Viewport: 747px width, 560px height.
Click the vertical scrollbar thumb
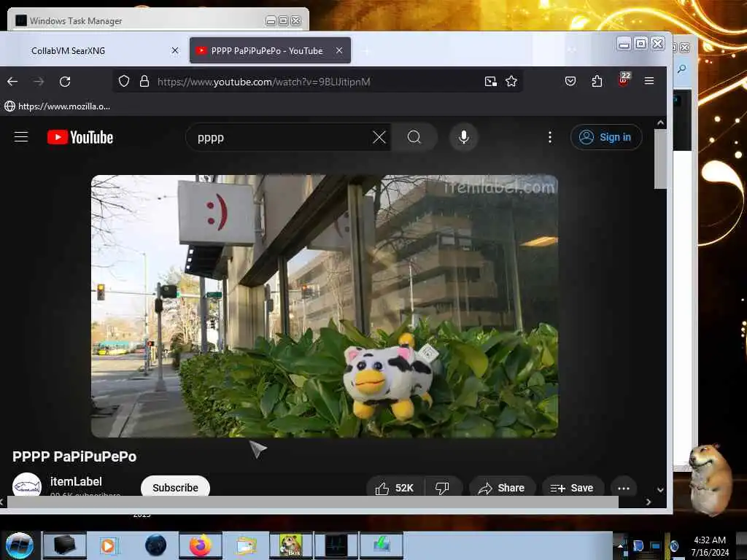coord(660,159)
